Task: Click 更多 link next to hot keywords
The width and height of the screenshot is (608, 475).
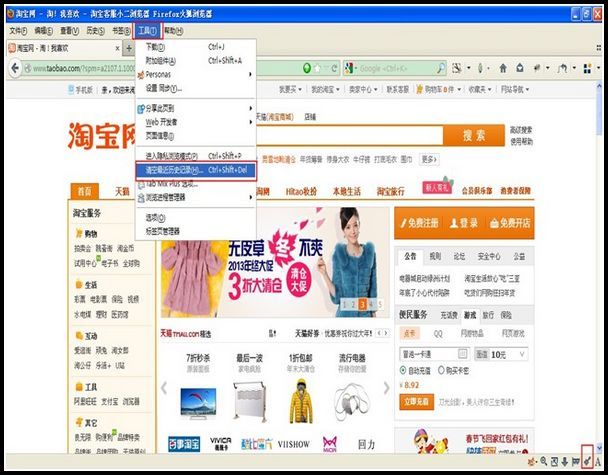Action: click(x=429, y=159)
